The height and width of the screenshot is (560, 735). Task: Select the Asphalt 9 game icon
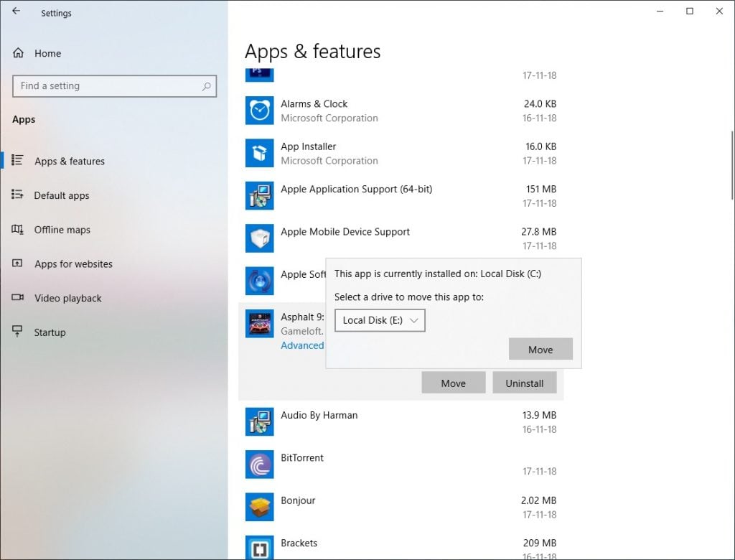pos(259,323)
